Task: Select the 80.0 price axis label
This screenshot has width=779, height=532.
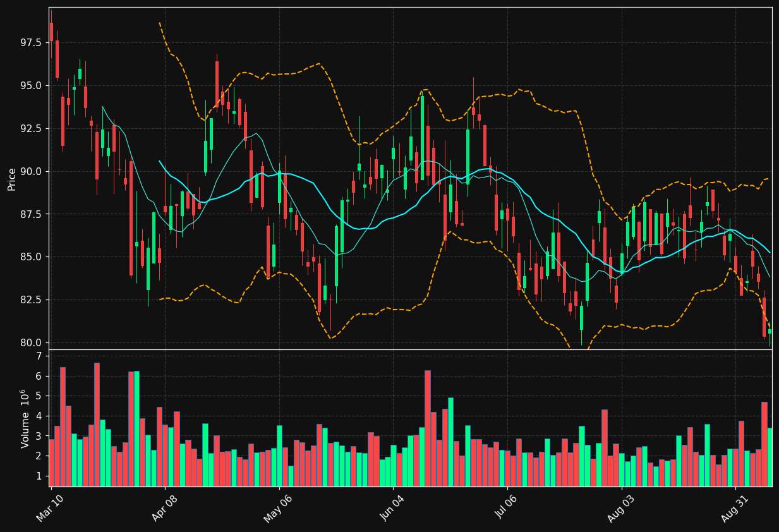Action: pos(30,343)
